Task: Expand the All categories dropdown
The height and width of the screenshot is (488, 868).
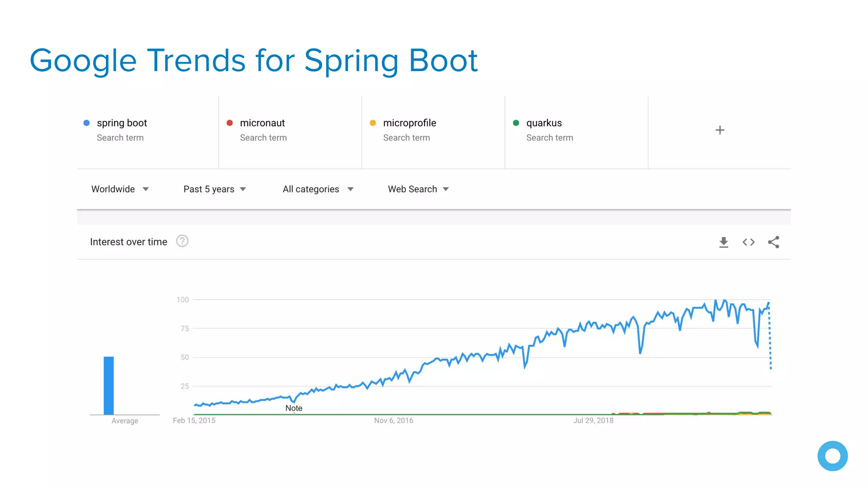Action: (x=318, y=189)
